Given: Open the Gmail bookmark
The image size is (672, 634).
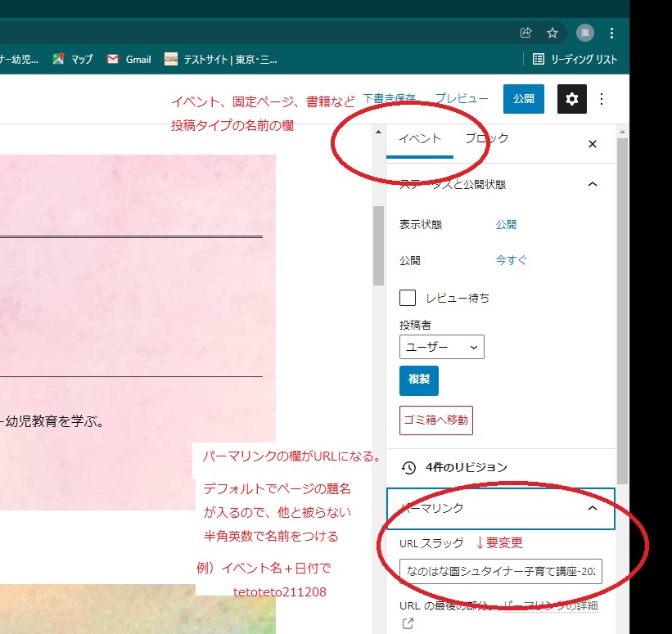Looking at the screenshot, I should click(129, 59).
